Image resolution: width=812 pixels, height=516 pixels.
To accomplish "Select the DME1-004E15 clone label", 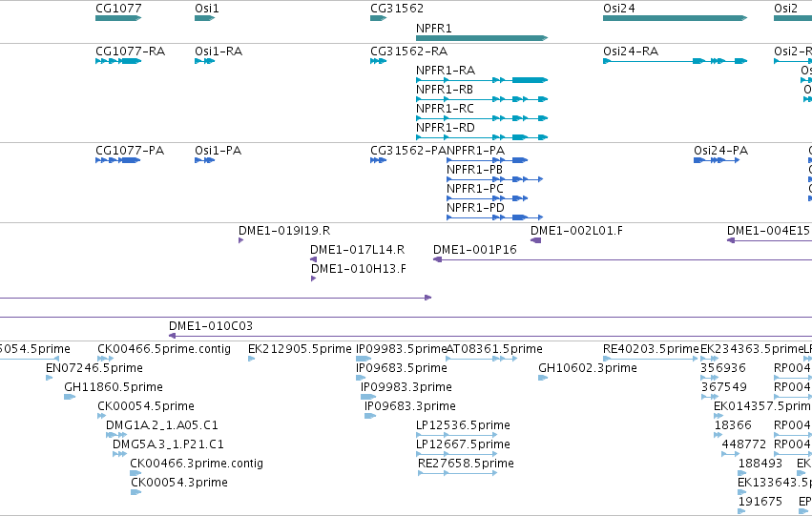I will (x=768, y=231).
